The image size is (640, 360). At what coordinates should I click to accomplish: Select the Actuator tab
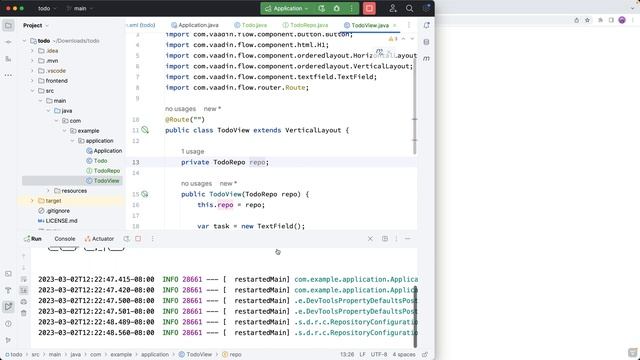pos(99,239)
